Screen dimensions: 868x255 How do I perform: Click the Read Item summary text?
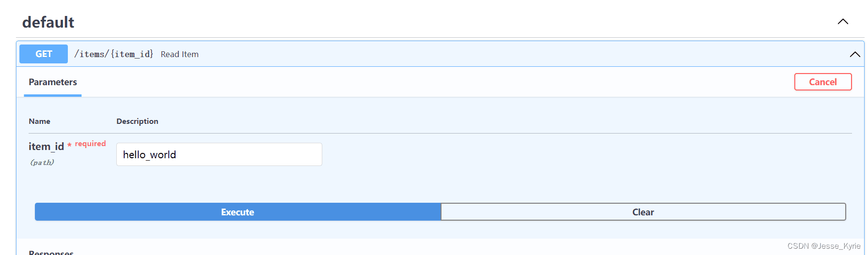click(x=179, y=54)
